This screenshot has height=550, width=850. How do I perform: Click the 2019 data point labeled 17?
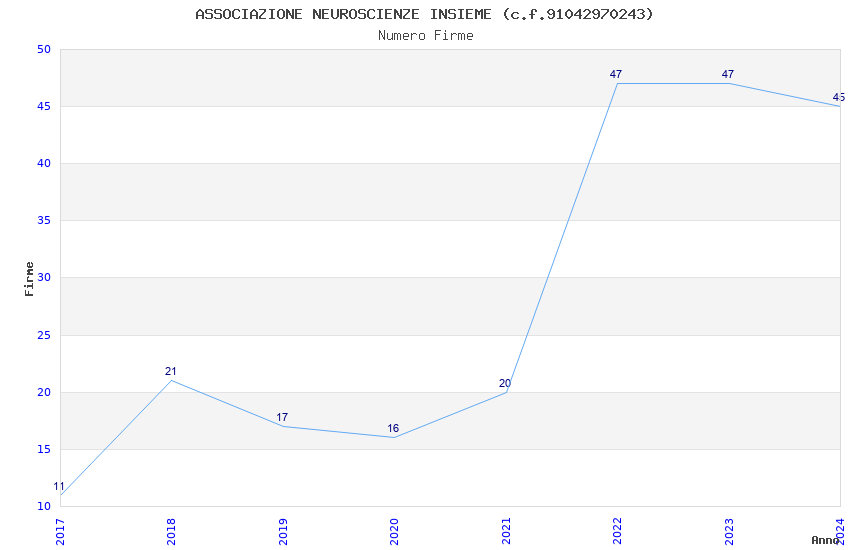[284, 426]
